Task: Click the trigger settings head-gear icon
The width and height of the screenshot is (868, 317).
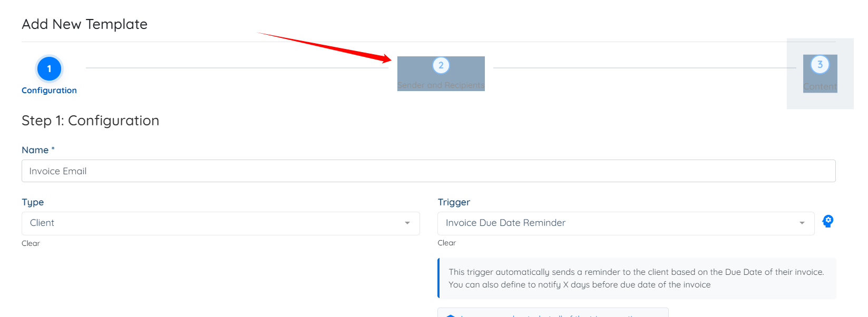Action: [x=828, y=221]
